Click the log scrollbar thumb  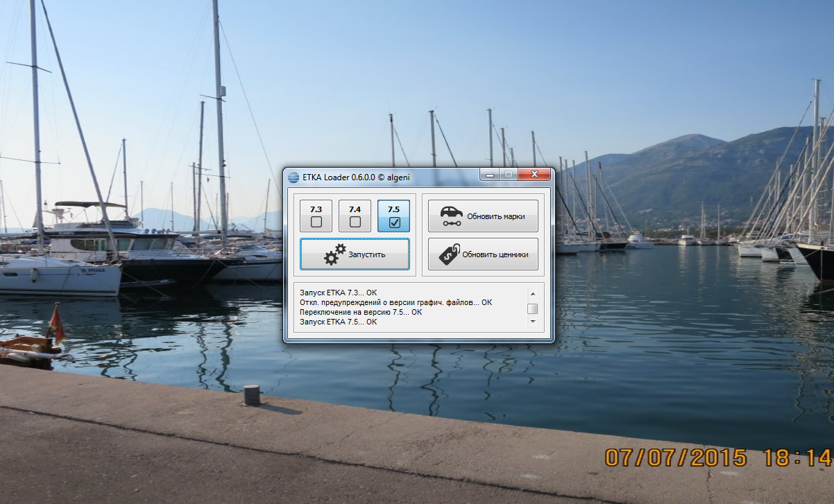pos(532,309)
